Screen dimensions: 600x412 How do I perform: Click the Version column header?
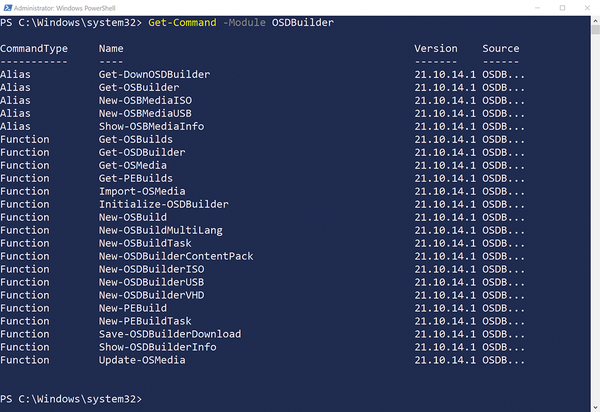click(x=435, y=49)
